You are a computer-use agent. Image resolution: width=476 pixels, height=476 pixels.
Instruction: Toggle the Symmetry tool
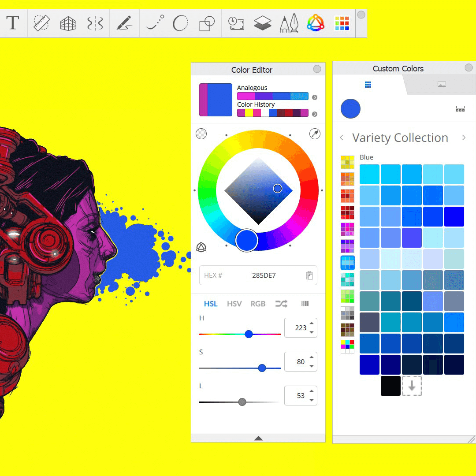tap(95, 23)
